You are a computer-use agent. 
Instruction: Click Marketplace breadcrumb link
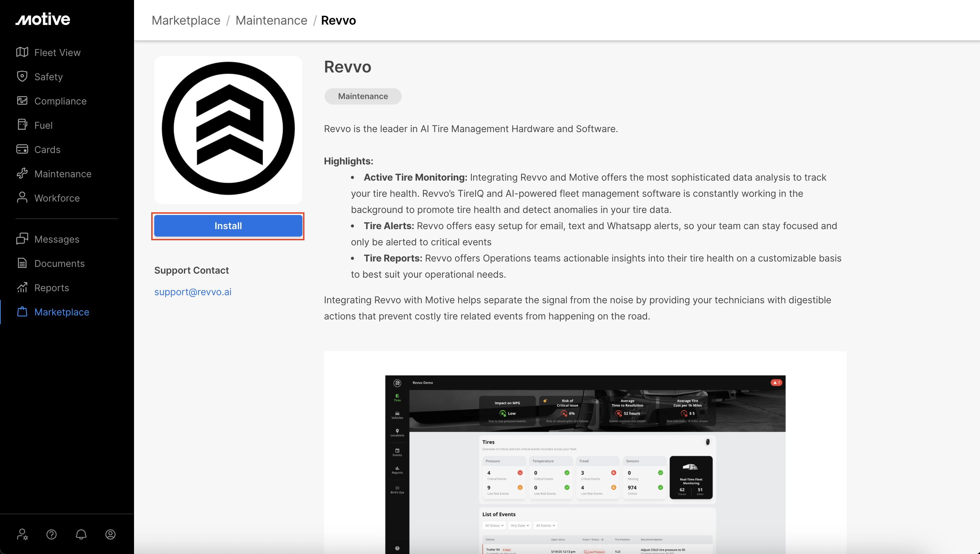[186, 20]
